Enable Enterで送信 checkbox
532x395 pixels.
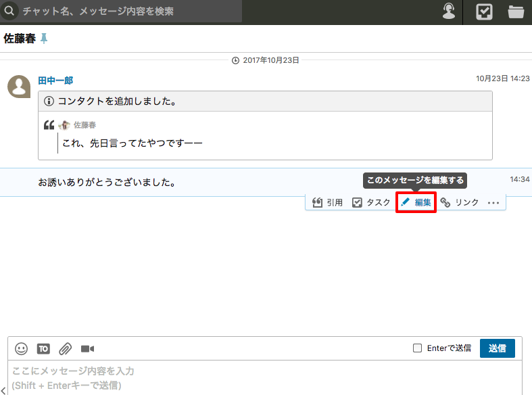(x=418, y=348)
